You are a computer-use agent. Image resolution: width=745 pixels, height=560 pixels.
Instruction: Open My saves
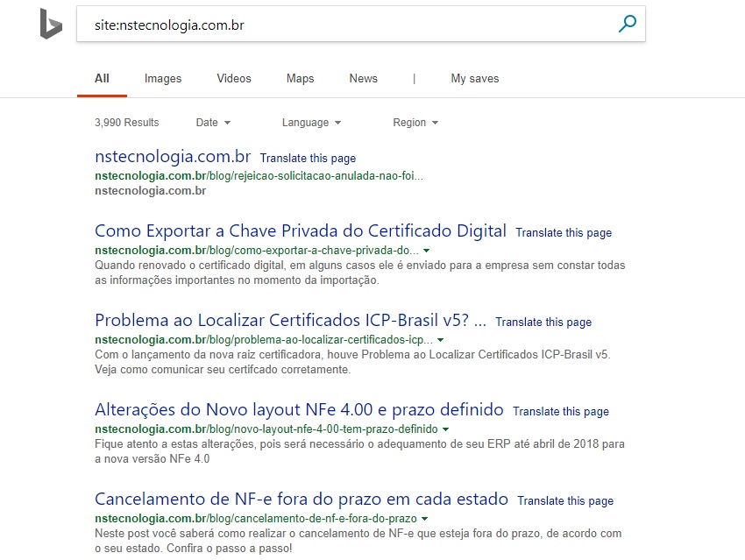474,78
